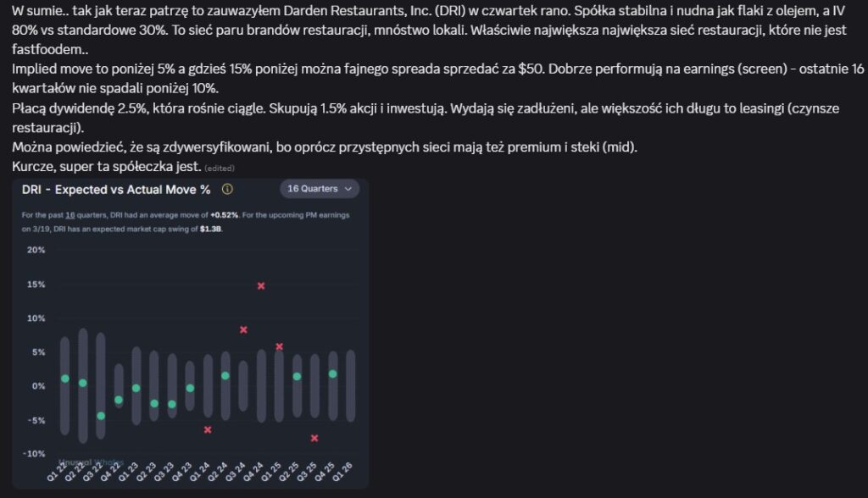Click the red X marker for Q3 24
Image resolution: width=868 pixels, height=498 pixels.
tap(243, 329)
